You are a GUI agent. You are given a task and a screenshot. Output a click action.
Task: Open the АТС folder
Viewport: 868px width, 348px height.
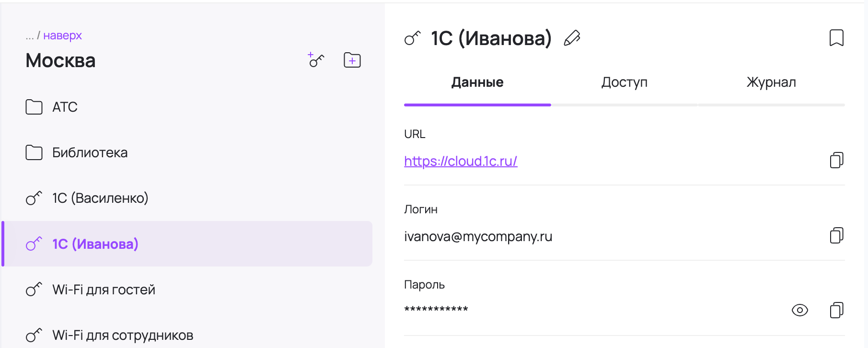tap(65, 107)
